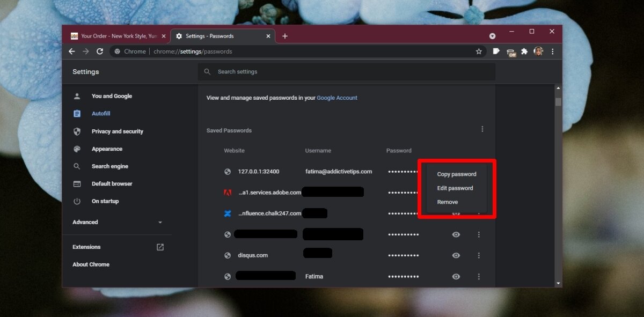
Task: Click the Search settings field
Action: (x=346, y=72)
